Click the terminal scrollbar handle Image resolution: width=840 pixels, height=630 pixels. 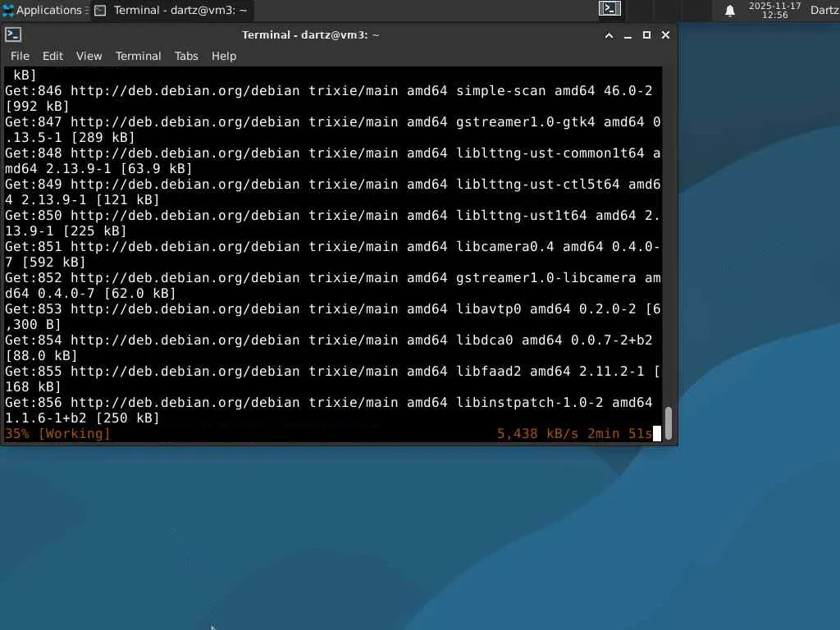(x=669, y=423)
